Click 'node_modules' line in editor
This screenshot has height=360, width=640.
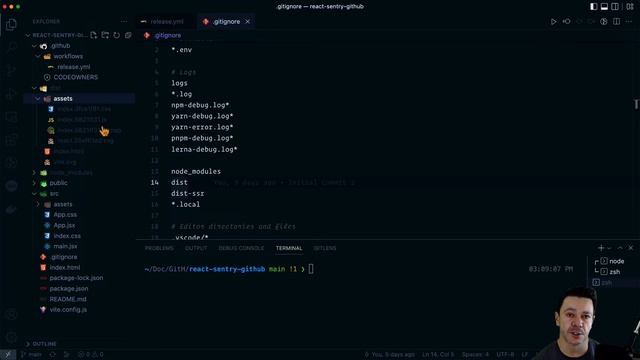[x=196, y=171]
